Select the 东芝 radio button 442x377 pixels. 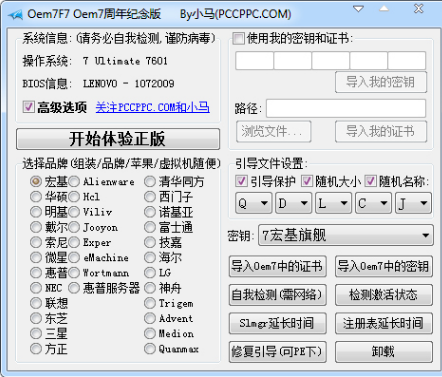pyautogui.click(x=36, y=318)
